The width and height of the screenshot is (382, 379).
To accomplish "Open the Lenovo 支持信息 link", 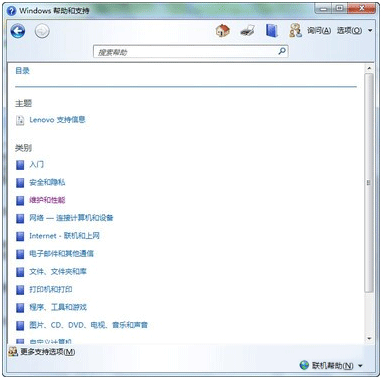I will click(x=57, y=120).
